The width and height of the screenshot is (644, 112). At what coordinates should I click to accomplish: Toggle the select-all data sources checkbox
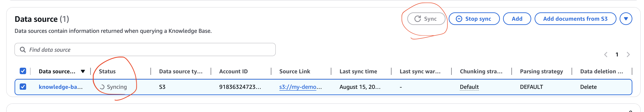[23, 71]
